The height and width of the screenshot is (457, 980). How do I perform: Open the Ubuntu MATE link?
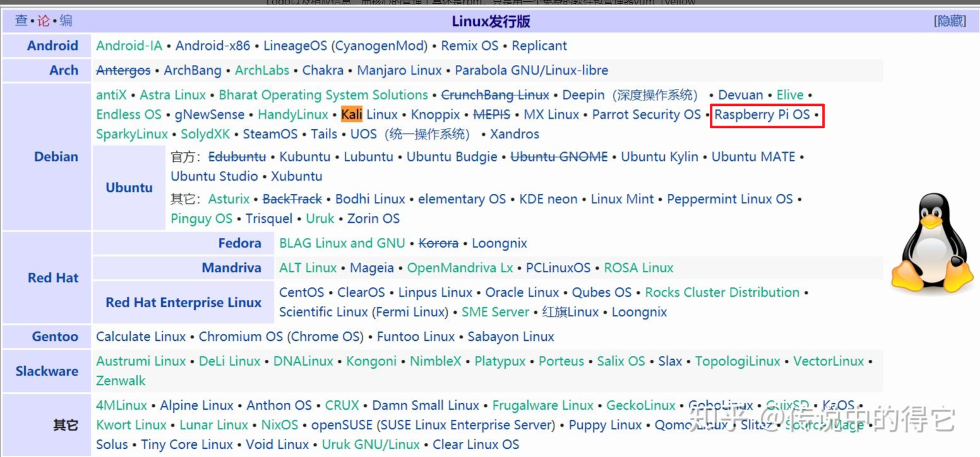click(753, 157)
